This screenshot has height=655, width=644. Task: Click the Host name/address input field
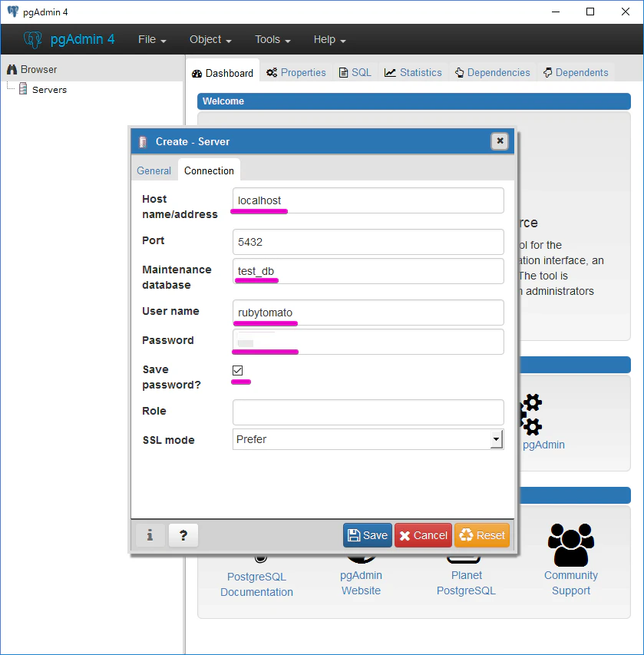click(x=368, y=200)
